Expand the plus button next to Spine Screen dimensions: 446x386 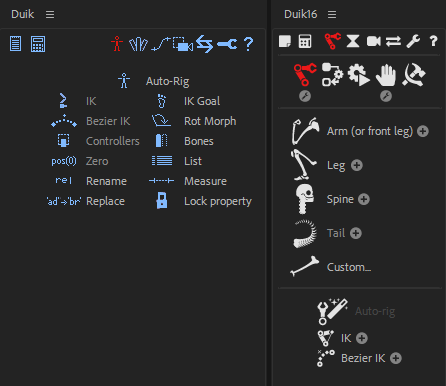[x=364, y=199]
